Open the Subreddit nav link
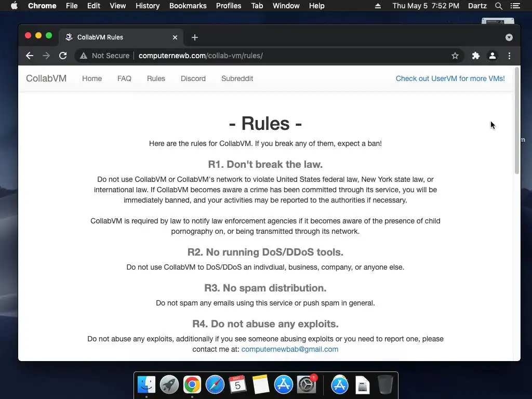The image size is (532, 399). tap(237, 78)
